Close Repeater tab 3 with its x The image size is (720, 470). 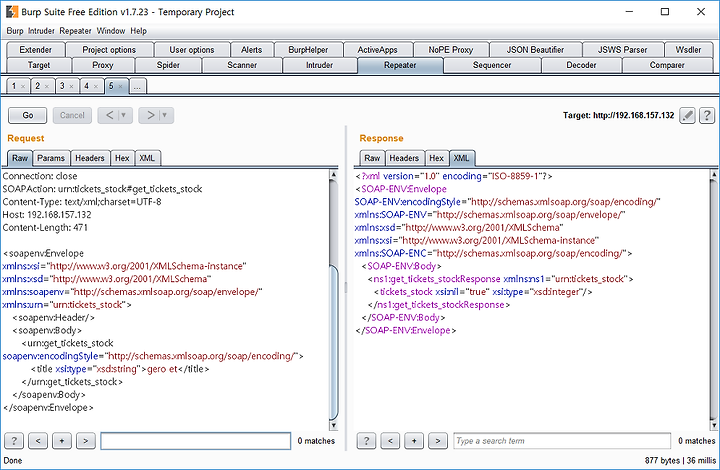point(71,86)
